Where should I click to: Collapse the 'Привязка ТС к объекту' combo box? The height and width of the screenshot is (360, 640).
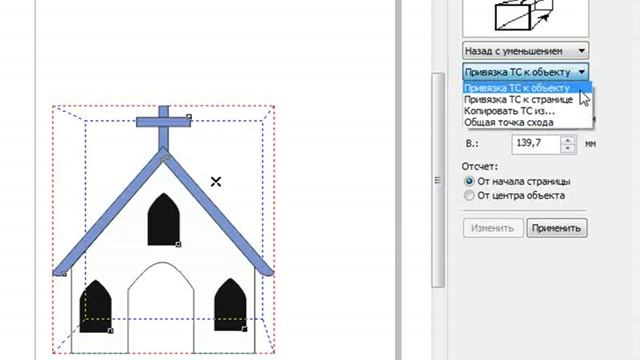point(525,72)
